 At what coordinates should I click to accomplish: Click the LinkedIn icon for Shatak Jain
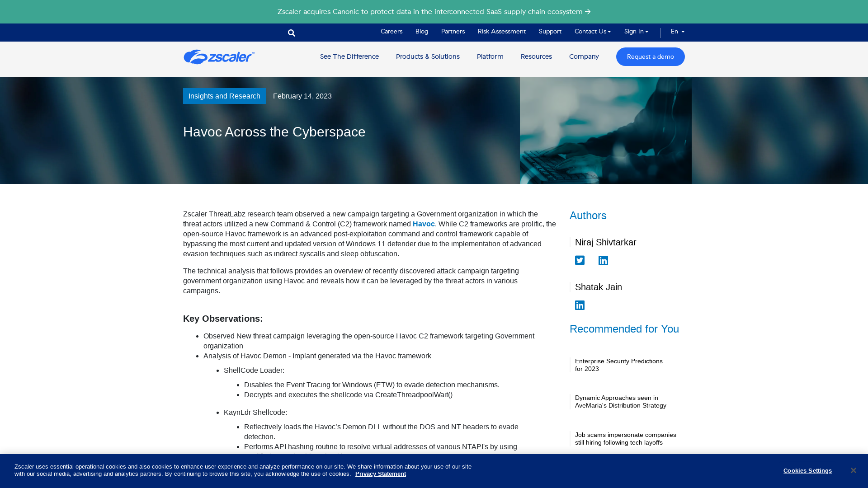(x=580, y=305)
